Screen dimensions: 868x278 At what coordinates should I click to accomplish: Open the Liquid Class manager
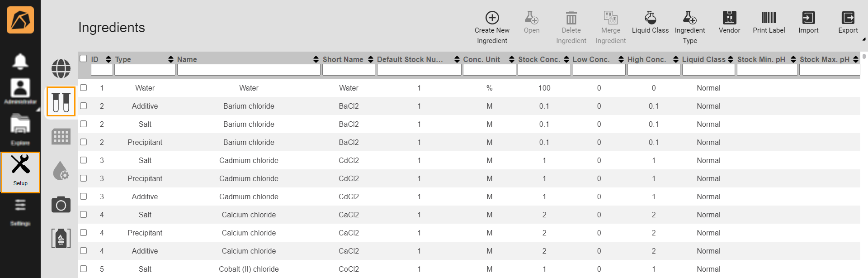pos(650,18)
